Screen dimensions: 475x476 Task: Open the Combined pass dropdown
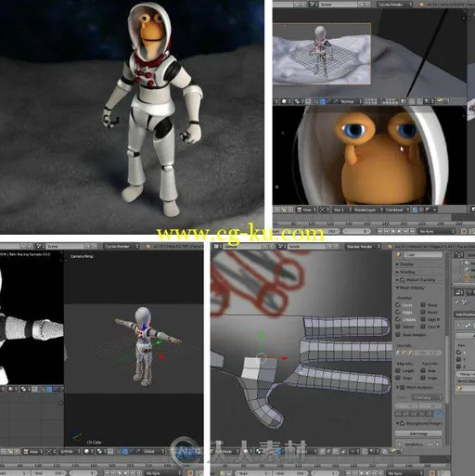397,210
